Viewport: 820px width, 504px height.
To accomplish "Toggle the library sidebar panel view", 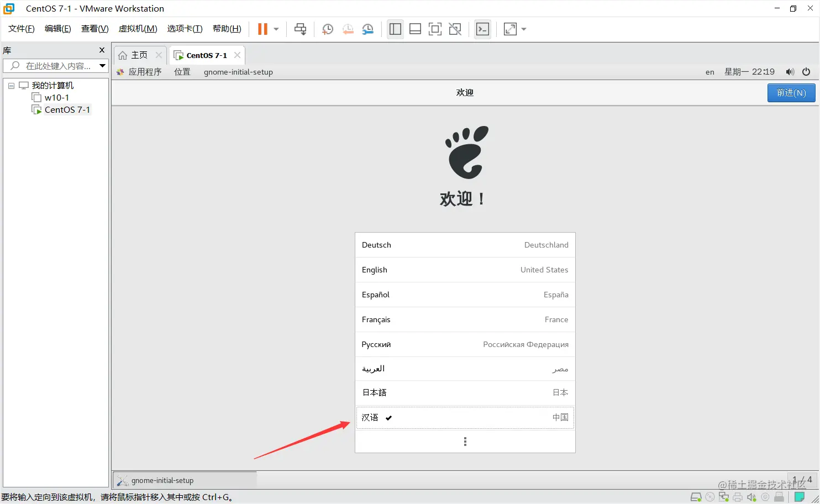I will coord(395,29).
